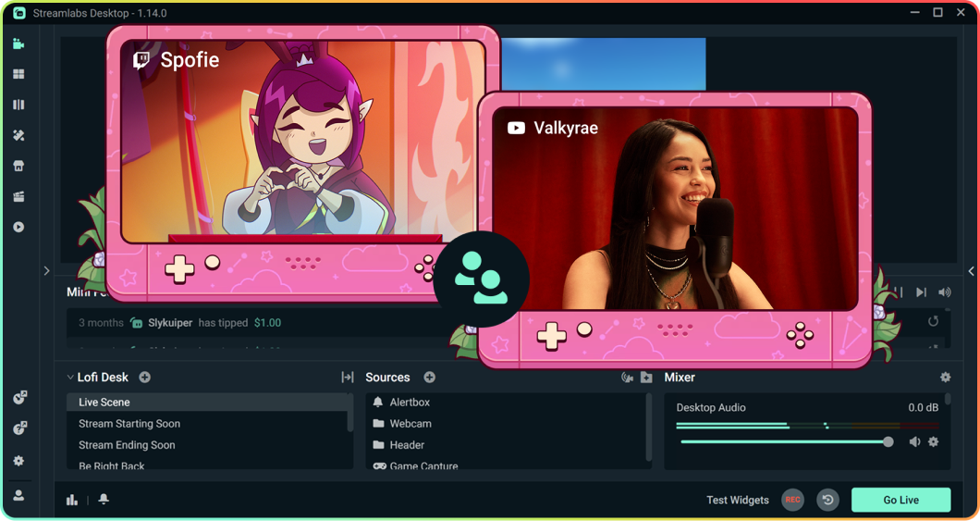The width and height of the screenshot is (980, 521).
Task: Expand the left side panel chevron
Action: pyautogui.click(x=46, y=271)
